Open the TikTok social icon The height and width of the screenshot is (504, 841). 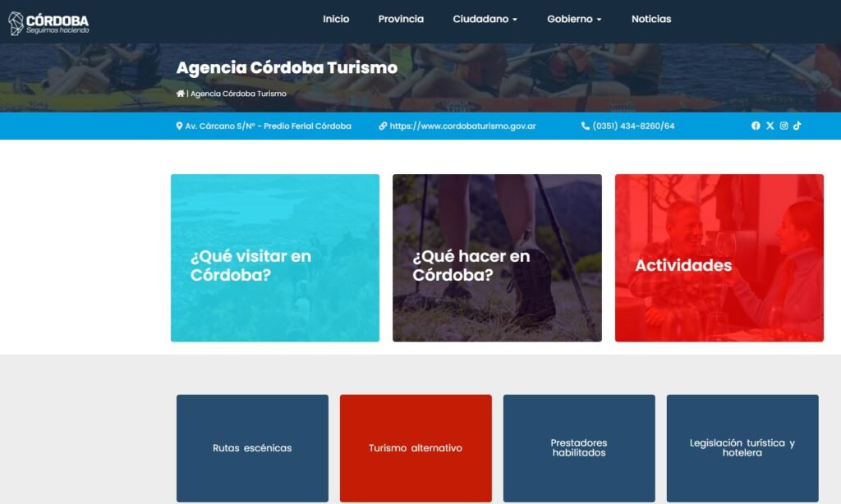click(797, 126)
